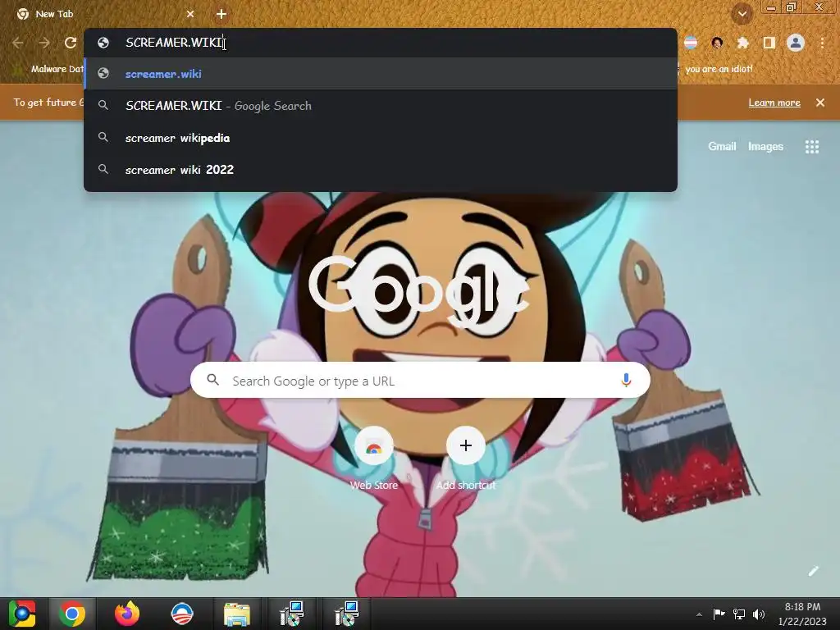The width and height of the screenshot is (840, 630).
Task: Toggle the side panel icon
Action: 769,43
